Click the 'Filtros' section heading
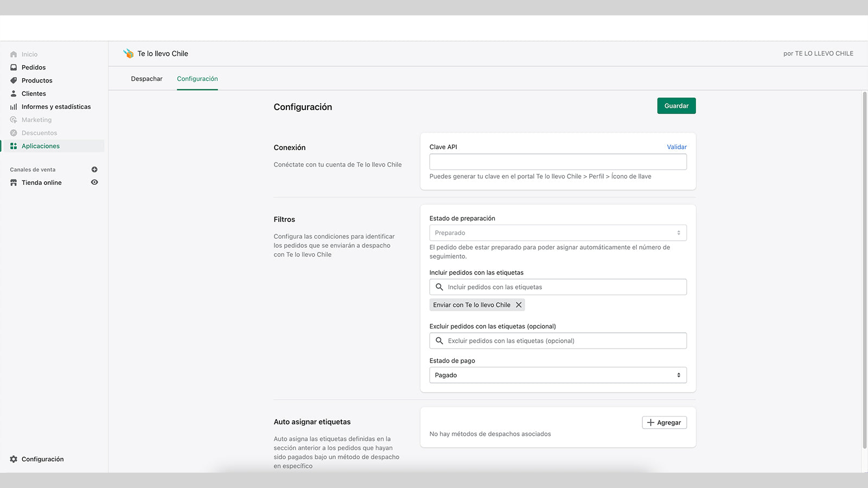868x488 pixels. [x=284, y=220]
